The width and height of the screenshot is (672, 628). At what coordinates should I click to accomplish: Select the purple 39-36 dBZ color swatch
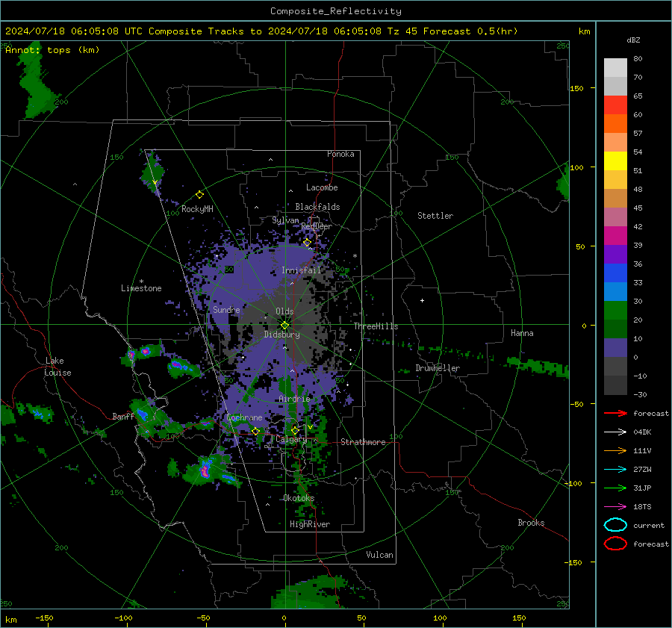click(615, 255)
